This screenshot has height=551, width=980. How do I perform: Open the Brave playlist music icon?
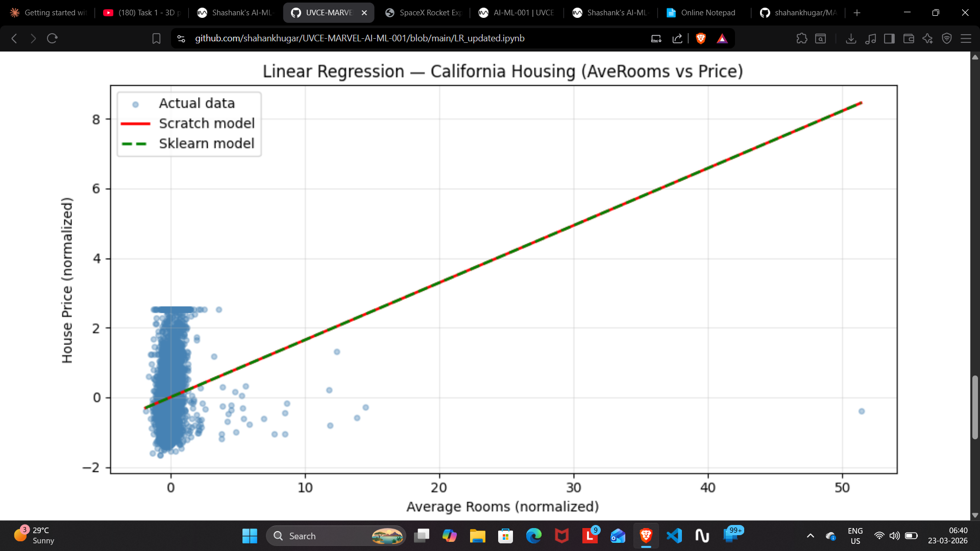[x=871, y=38]
